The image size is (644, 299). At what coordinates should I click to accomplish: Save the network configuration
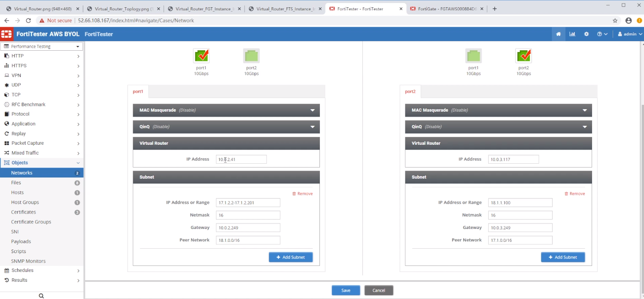346,290
